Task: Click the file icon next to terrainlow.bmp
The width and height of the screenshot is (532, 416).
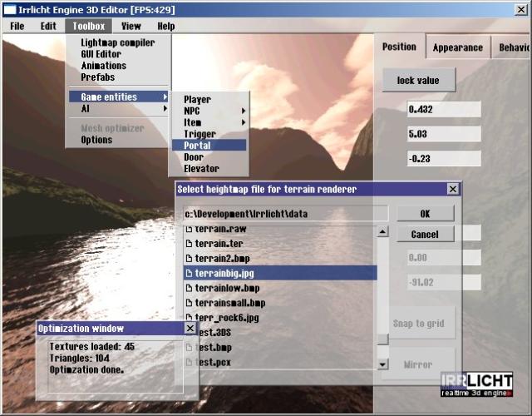Action: coord(189,289)
